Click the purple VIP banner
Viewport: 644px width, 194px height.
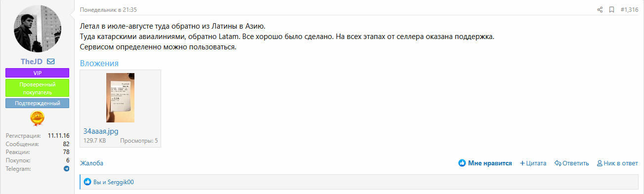pos(37,73)
